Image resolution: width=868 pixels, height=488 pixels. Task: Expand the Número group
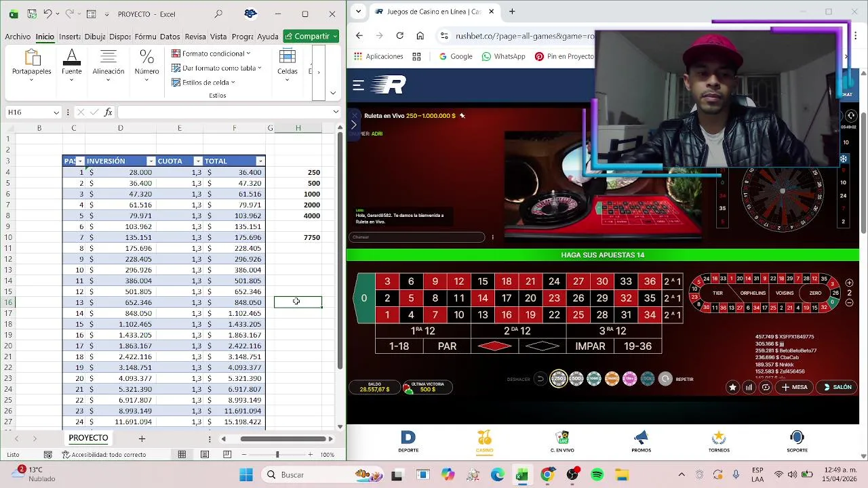(146, 66)
